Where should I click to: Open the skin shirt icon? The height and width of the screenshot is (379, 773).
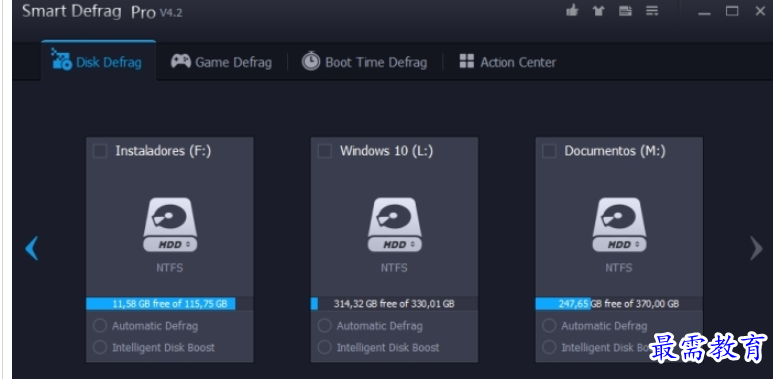pos(598,11)
